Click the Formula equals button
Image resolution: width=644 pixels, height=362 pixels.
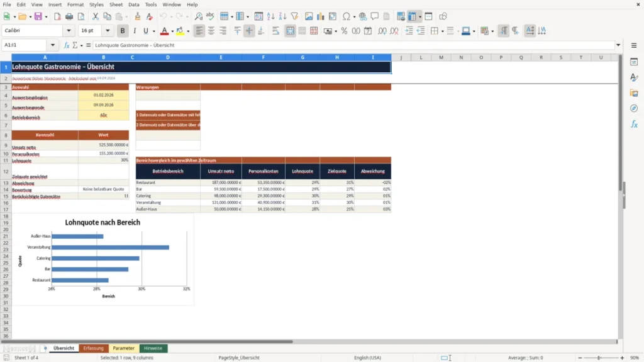click(x=88, y=45)
